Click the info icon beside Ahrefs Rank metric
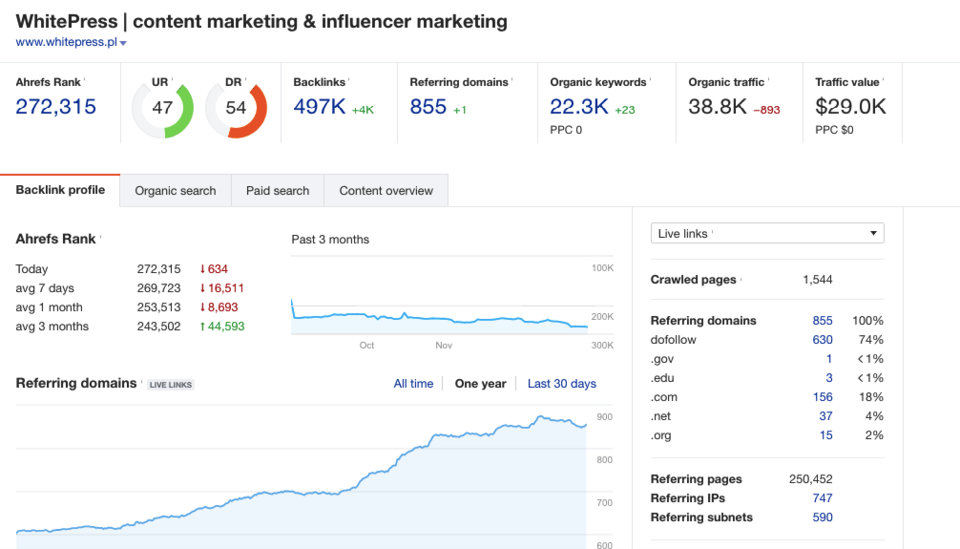Viewport: 960px width, 549px height. 84,80
